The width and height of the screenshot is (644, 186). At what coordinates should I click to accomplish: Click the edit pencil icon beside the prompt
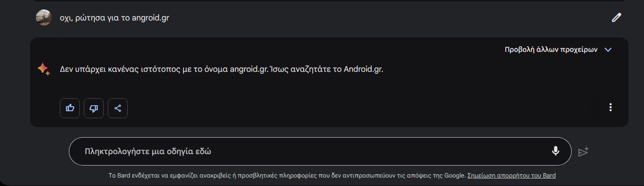click(x=617, y=17)
